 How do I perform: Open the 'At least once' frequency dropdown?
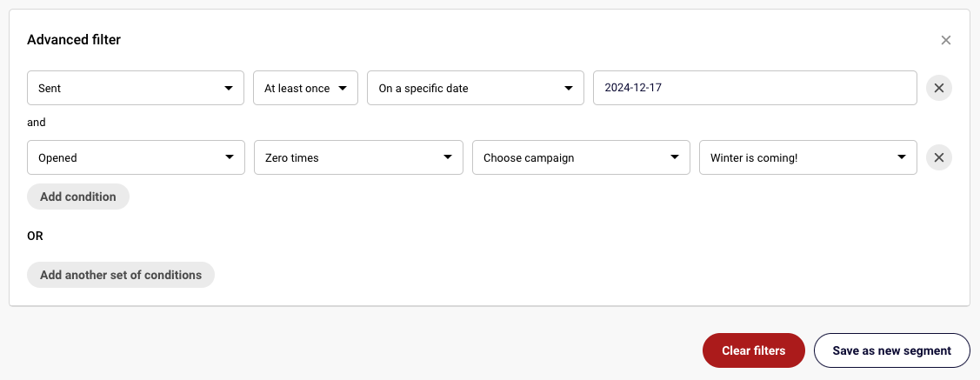304,88
